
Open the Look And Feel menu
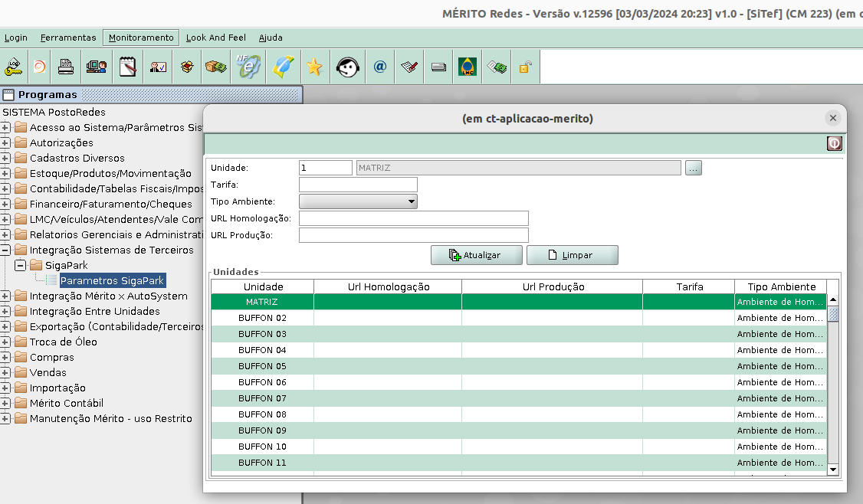click(x=215, y=38)
